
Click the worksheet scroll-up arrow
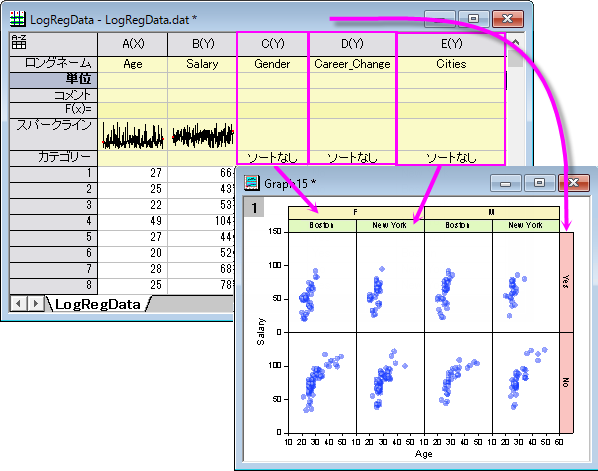[x=516, y=43]
